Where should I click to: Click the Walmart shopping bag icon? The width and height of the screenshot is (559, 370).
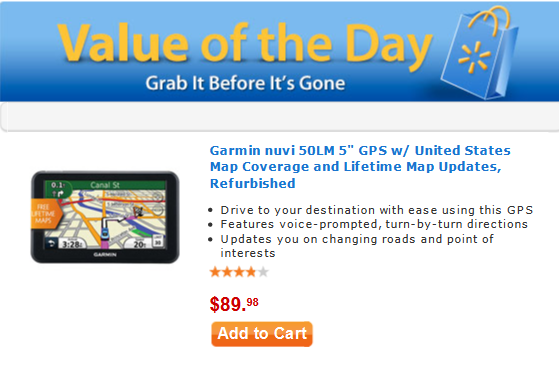(479, 53)
